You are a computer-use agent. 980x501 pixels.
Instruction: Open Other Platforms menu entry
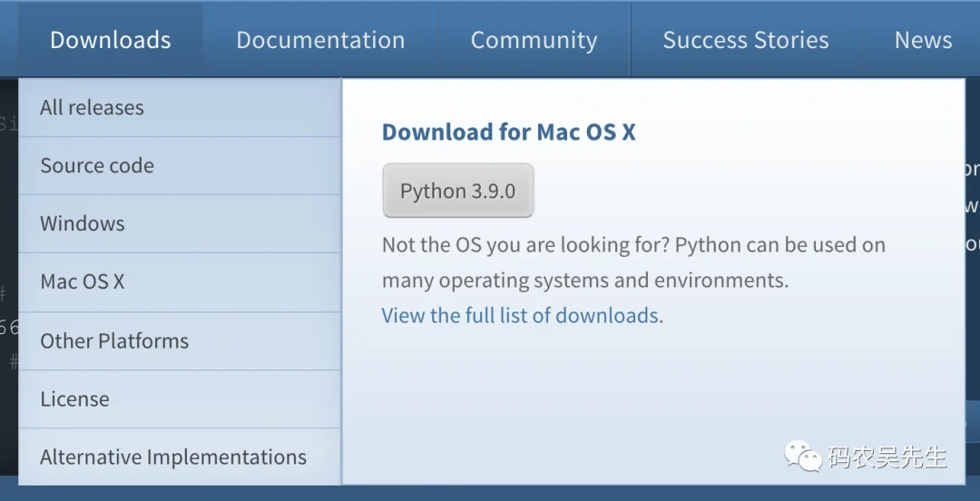tap(180, 341)
